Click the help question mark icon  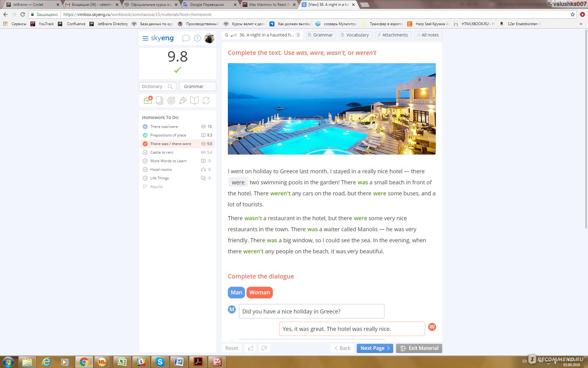click(197, 38)
